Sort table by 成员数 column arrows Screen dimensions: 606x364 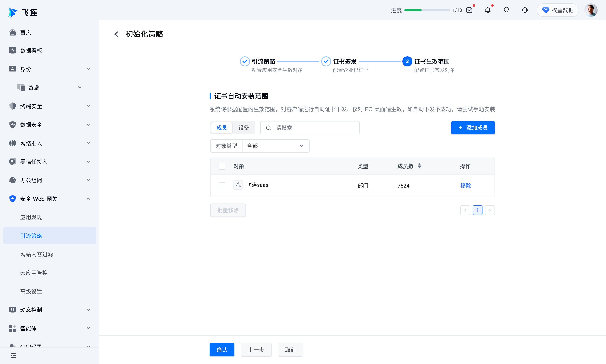coord(419,166)
